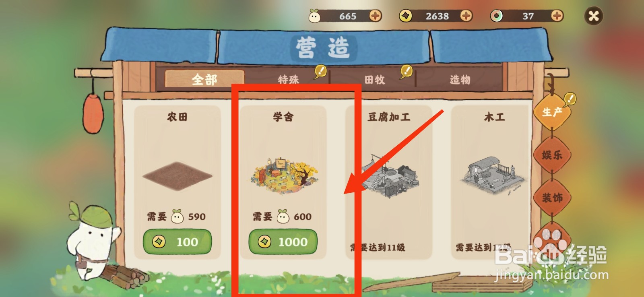Close the 营造 build menu
Viewport: 644px width, 297px height.
[594, 16]
